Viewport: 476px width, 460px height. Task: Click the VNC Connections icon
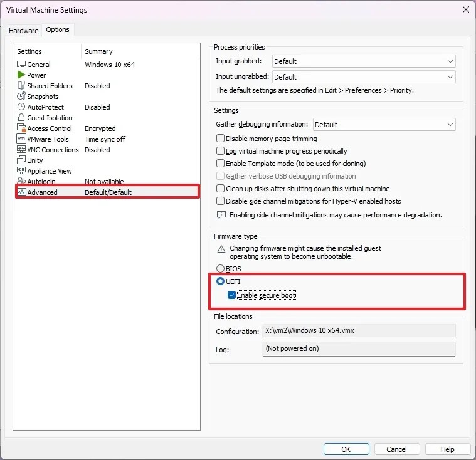[21, 149]
